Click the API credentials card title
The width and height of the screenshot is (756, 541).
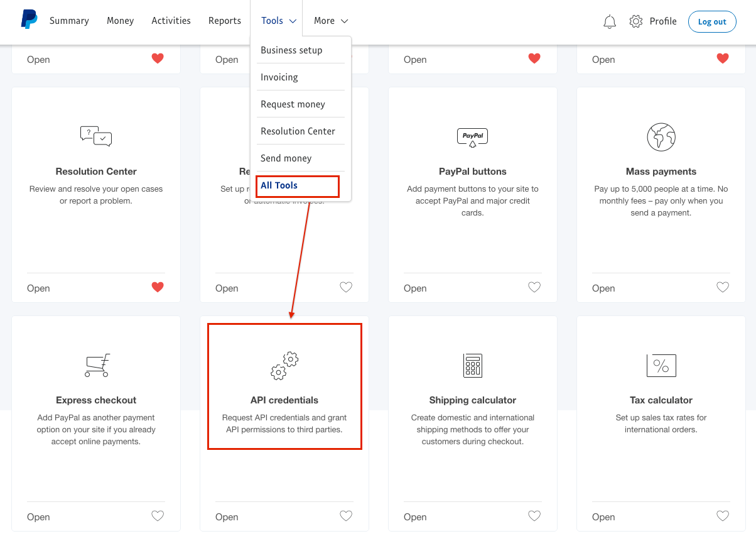coord(284,400)
